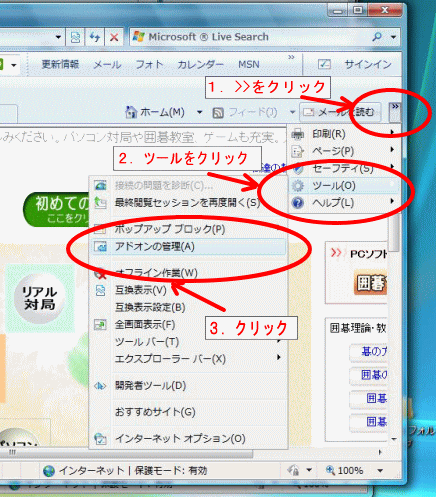Click the red X stop loading icon

pyautogui.click(x=114, y=37)
